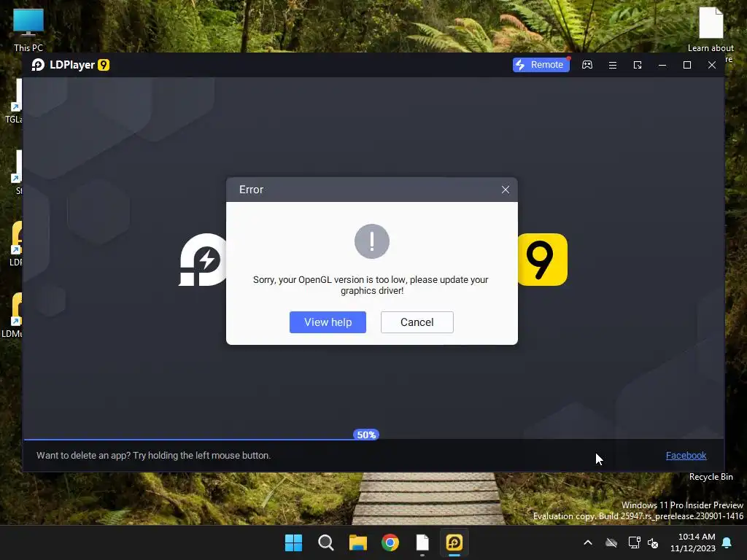Click the Error dialog title text

pos(251,190)
